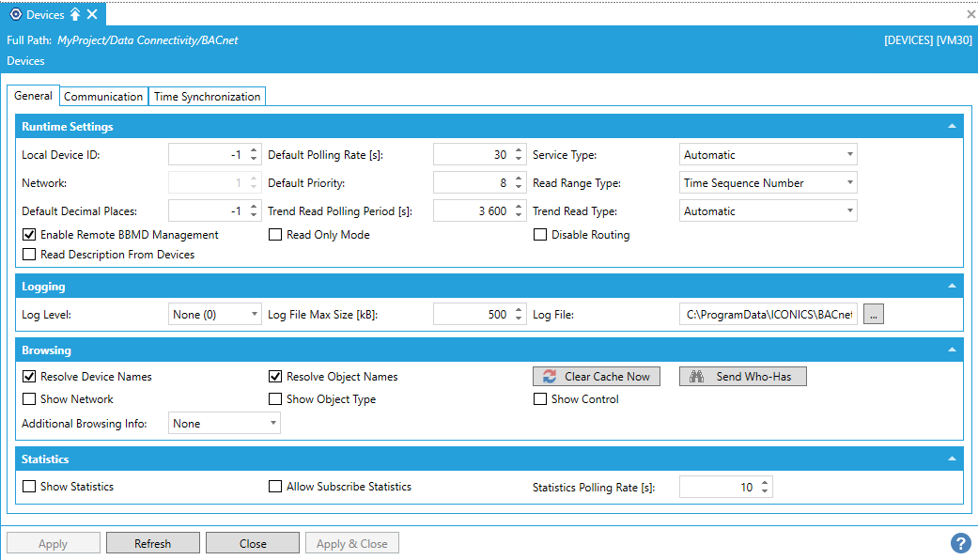Collapse the Runtime Settings section arrow
Screen dimensions: 978x560
click(x=952, y=127)
